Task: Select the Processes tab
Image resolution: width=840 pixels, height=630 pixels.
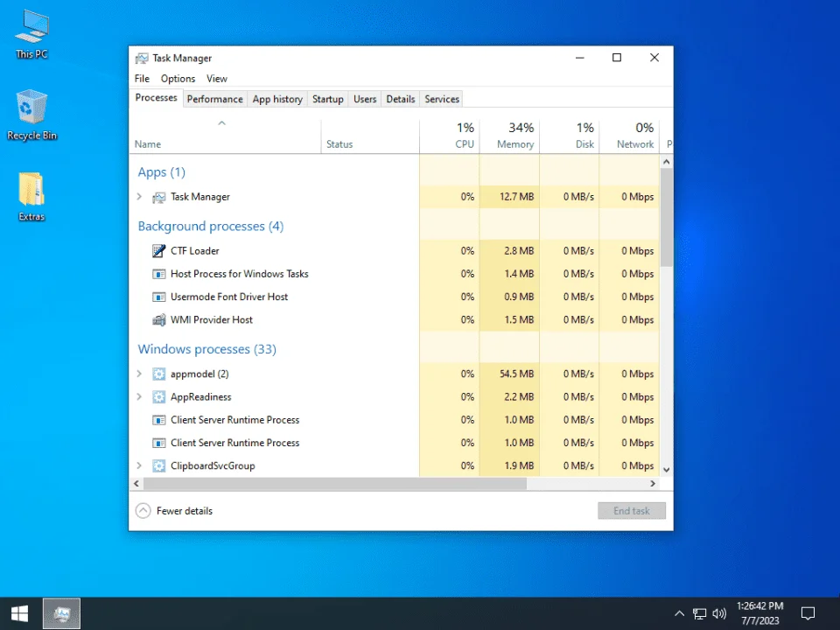Action: coord(156,98)
